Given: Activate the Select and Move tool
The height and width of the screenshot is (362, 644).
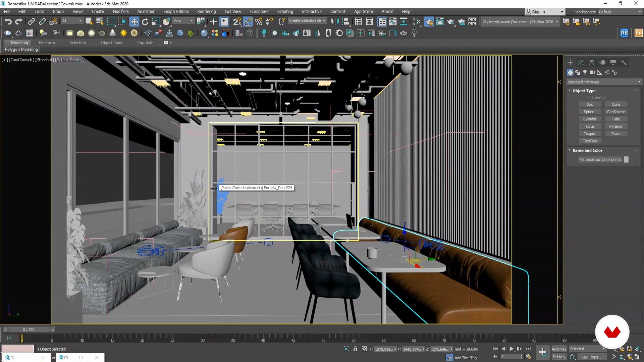Looking at the screenshot, I should 134,22.
